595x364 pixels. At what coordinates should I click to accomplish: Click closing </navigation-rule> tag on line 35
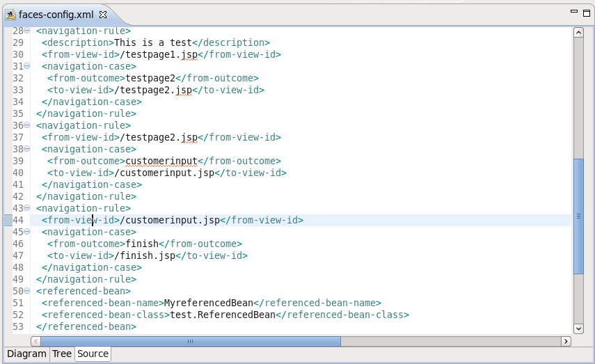[86, 113]
